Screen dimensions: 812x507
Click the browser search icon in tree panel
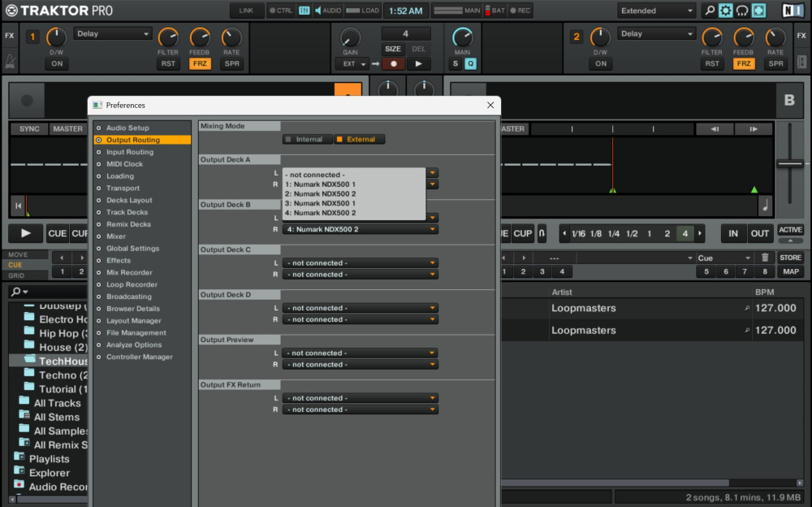pyautogui.click(x=19, y=292)
